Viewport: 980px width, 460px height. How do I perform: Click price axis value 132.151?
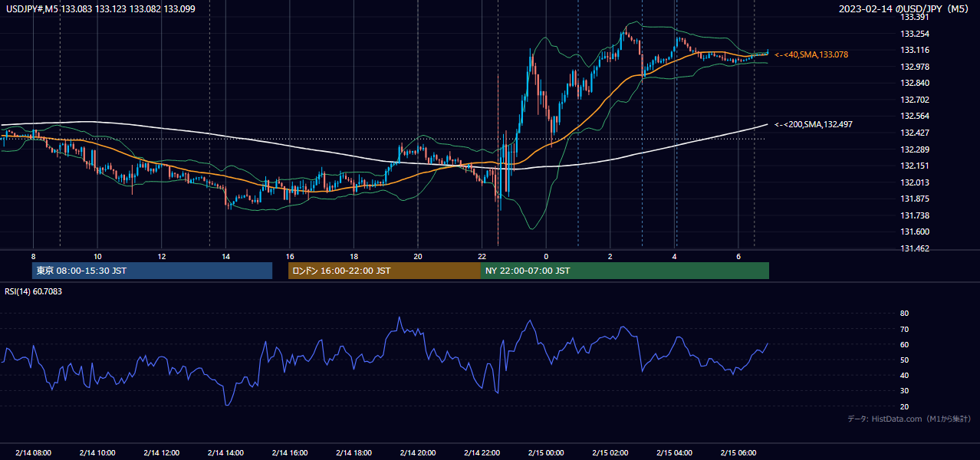[x=915, y=166]
